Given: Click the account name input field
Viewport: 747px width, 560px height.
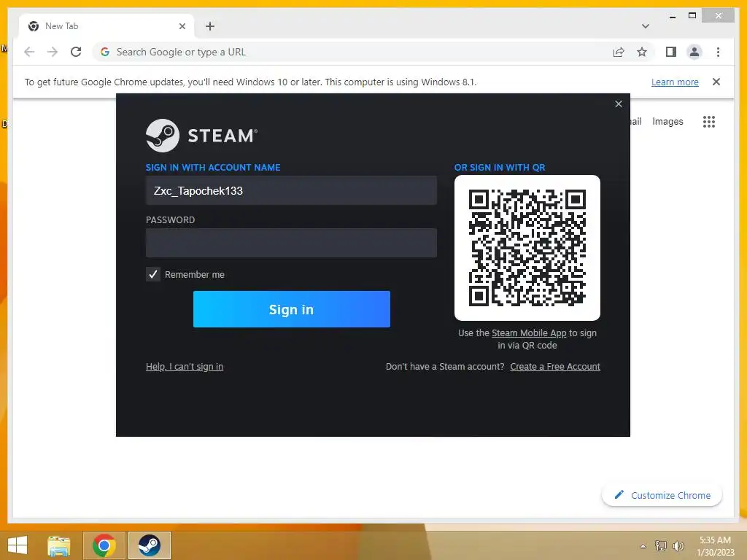Looking at the screenshot, I should click(x=291, y=190).
